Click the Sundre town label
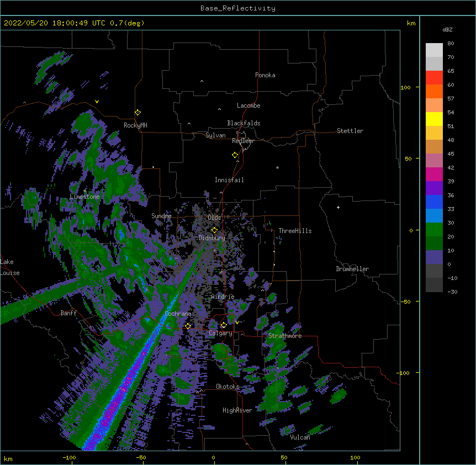 pos(161,216)
